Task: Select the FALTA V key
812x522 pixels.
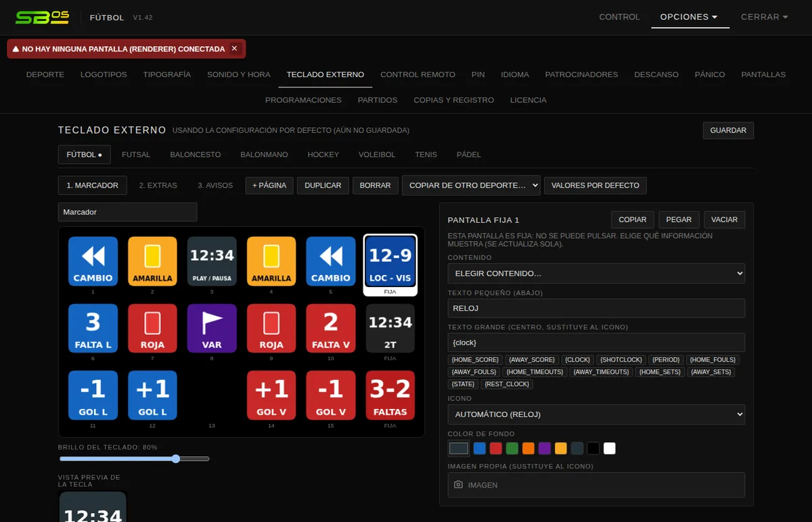Action: tap(331, 328)
